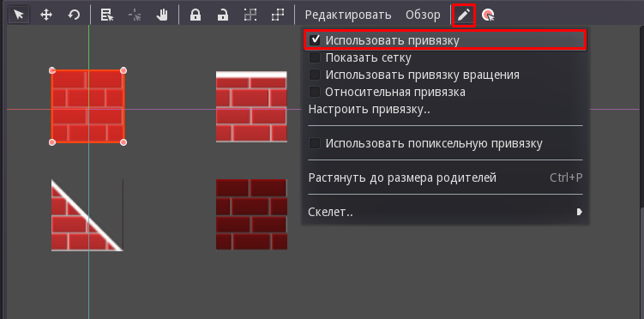This screenshot has height=319, width=644.
Task: Enable Использовать попиксельную привязку
Action: [315, 143]
